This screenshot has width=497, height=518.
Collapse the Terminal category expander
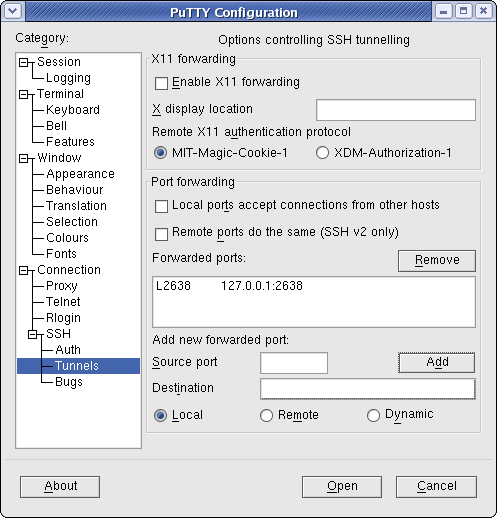pos(23,94)
